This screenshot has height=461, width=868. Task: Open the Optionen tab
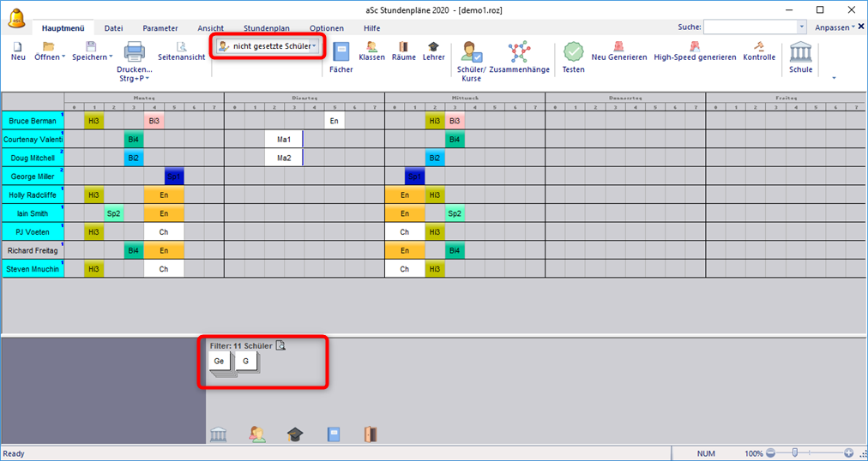point(327,28)
